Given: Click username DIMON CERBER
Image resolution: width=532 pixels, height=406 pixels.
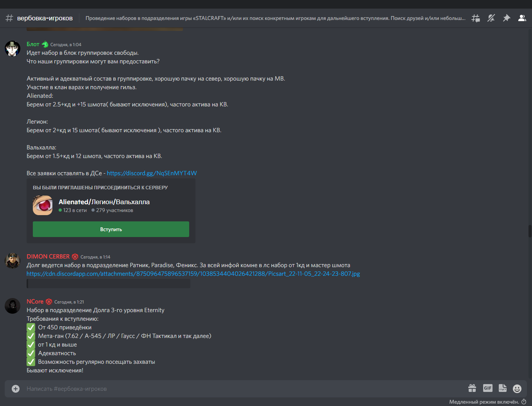Looking at the screenshot, I should (48, 257).
